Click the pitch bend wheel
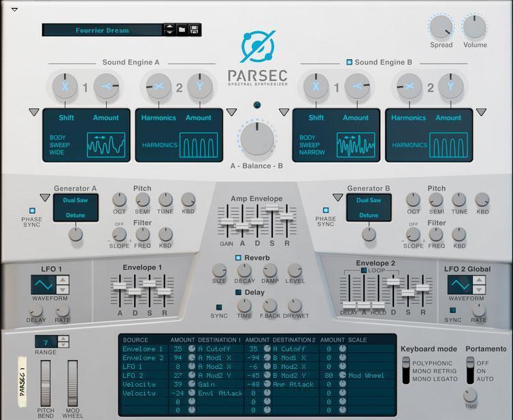513x420 pixels. 46,384
